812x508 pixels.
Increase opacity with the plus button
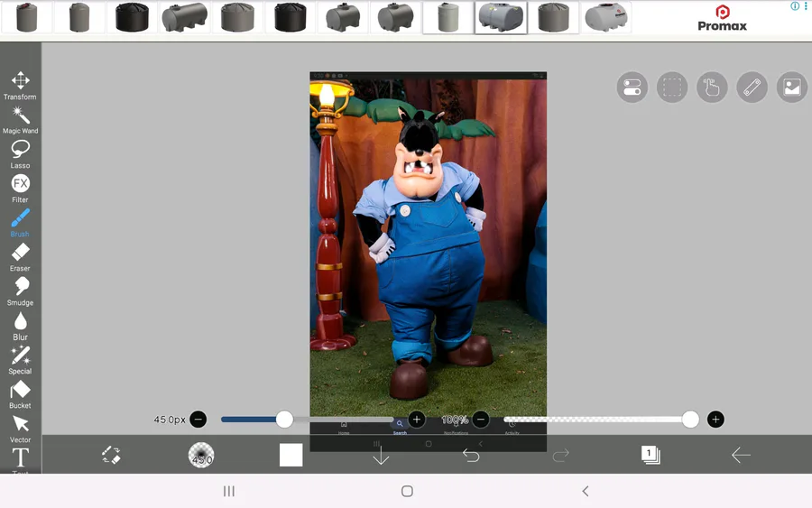[715, 420]
